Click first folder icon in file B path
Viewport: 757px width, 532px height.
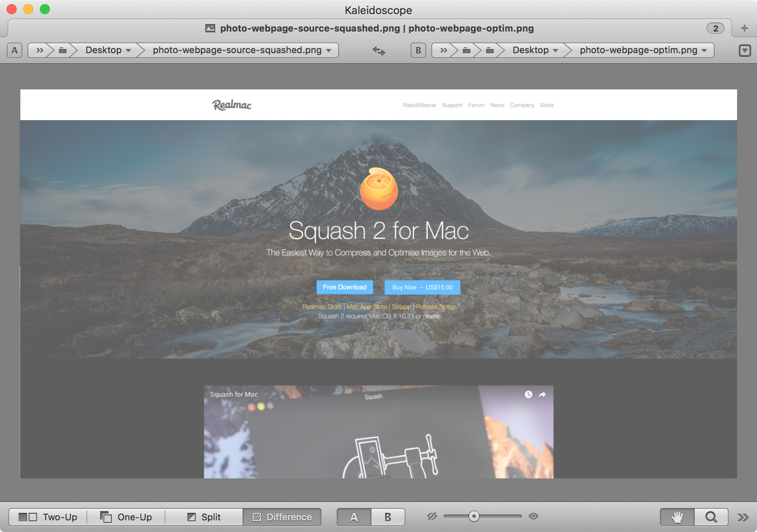[x=467, y=50]
